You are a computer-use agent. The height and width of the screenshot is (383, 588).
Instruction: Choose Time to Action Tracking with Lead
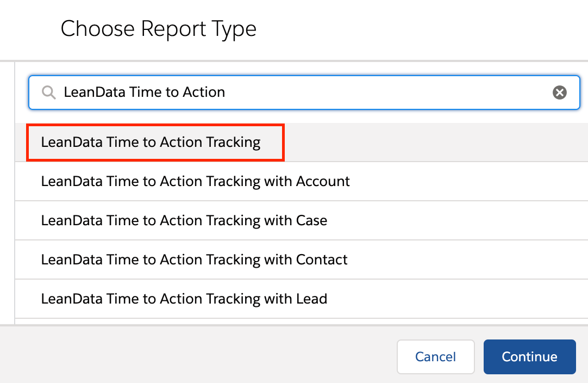pos(184,299)
